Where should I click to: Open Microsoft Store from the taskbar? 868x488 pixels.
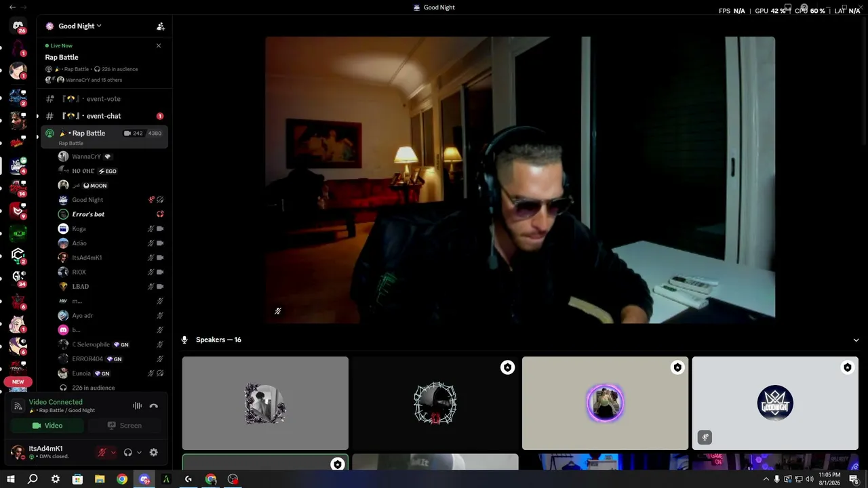77,479
